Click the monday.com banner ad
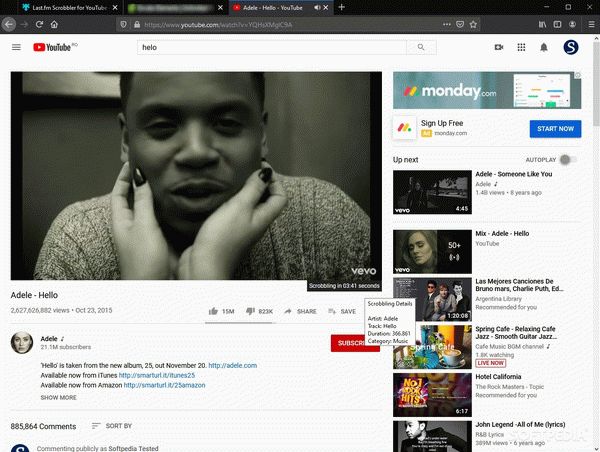600x452 pixels. point(487,90)
